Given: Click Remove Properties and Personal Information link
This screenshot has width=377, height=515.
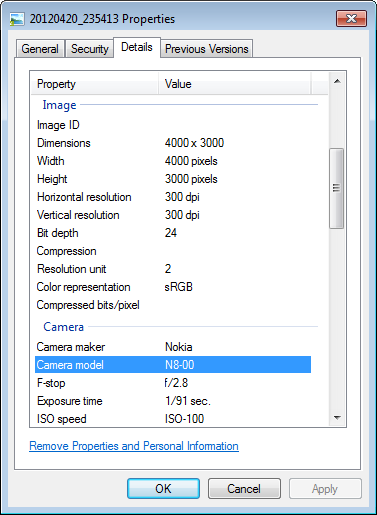Looking at the screenshot, I should pyautogui.click(x=134, y=446).
